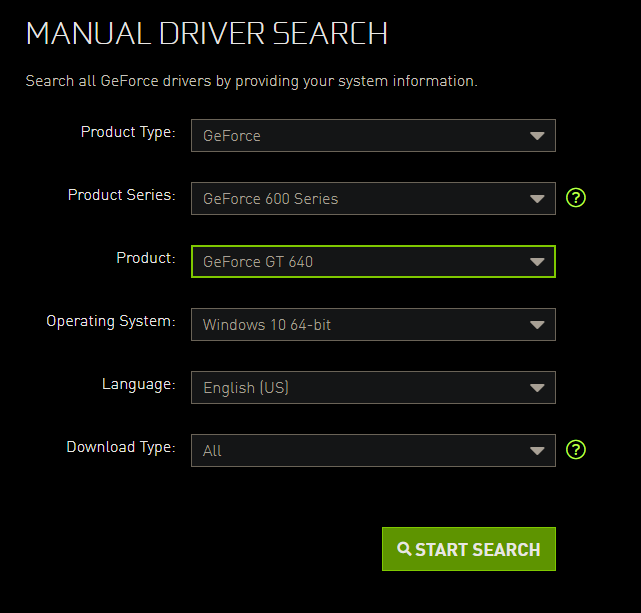This screenshot has width=641, height=613.
Task: Open the English (US) language dropdown
Action: [372, 388]
